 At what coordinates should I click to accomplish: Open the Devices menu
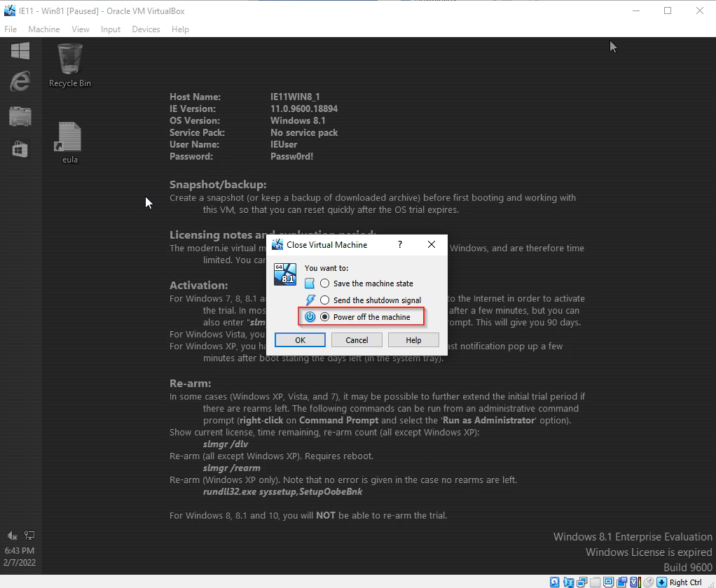click(x=146, y=29)
